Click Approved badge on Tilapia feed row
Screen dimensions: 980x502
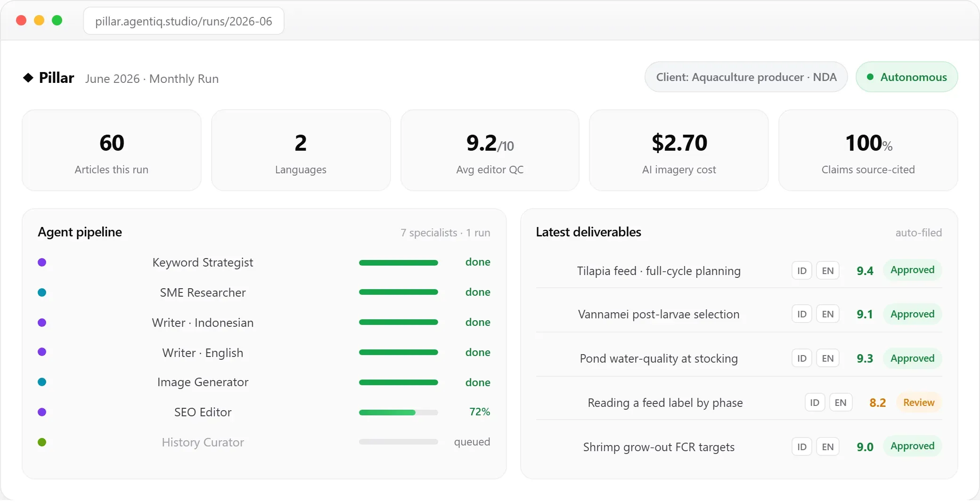tap(912, 270)
